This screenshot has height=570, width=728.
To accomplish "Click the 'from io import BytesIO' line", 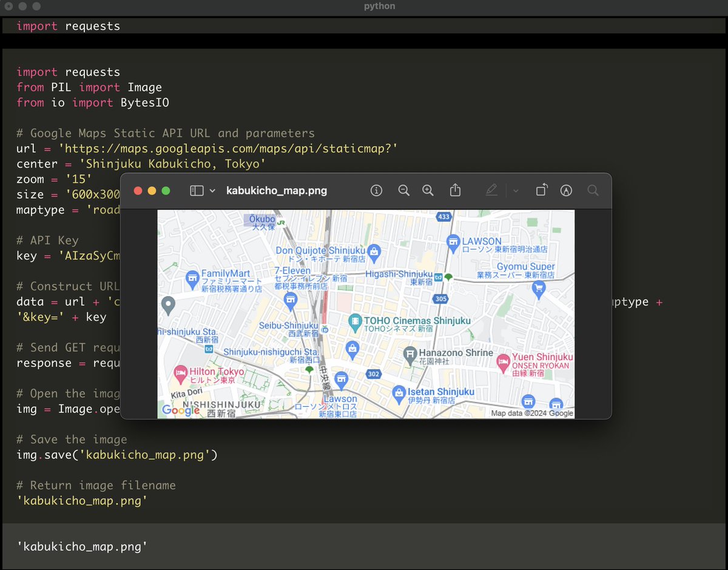I will 93,103.
